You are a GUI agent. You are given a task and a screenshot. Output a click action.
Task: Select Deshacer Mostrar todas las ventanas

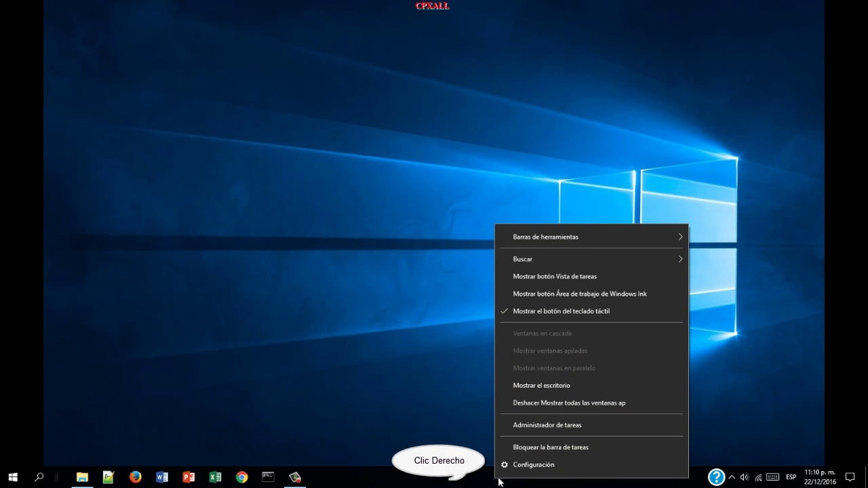(x=591, y=403)
